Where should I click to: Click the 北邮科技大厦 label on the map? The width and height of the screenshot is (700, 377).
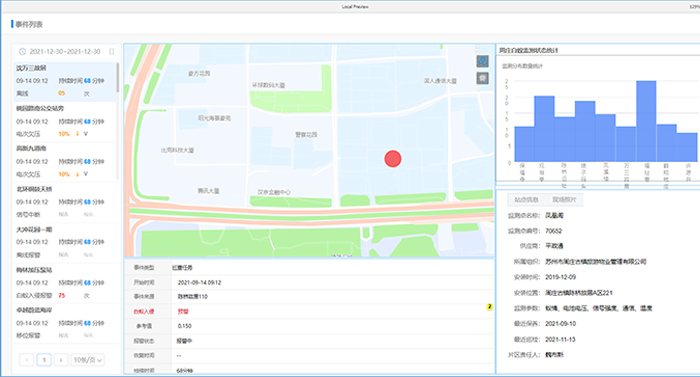[x=177, y=151]
